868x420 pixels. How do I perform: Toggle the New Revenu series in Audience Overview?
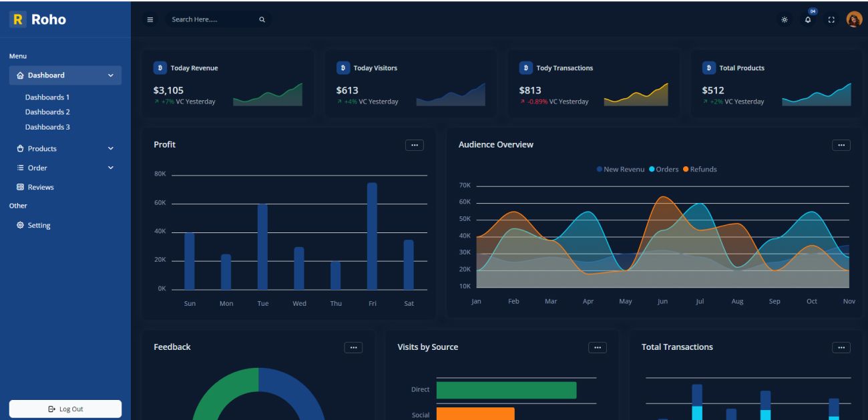(620, 169)
